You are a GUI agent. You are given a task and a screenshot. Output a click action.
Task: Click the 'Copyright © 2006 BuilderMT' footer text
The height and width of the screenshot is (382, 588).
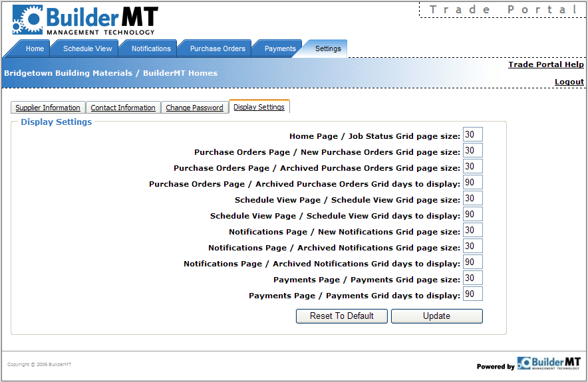(39, 365)
